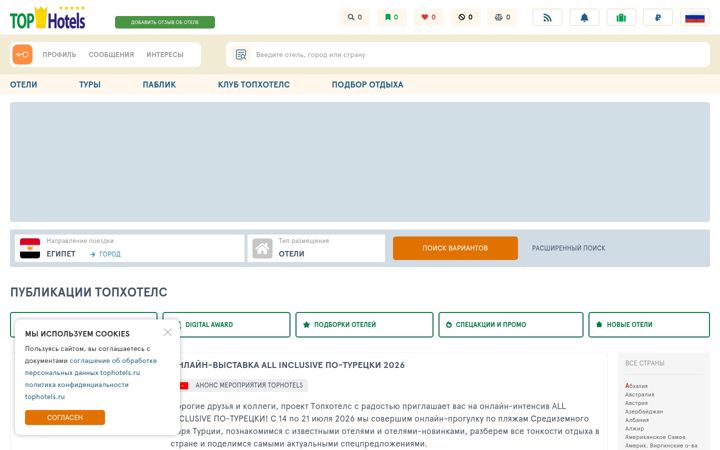Viewport: 720px width, 450px height.
Task: Open the RSS feed icon
Action: [x=547, y=17]
